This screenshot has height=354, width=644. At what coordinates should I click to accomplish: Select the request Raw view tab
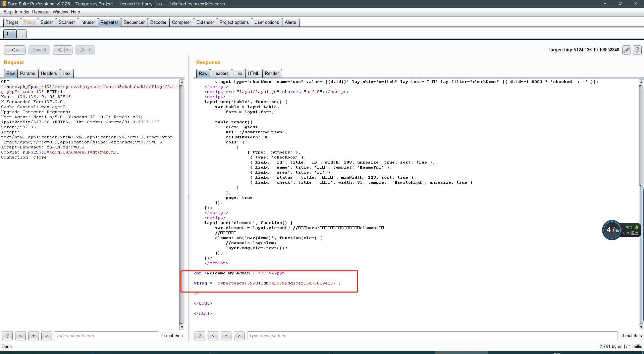pos(11,73)
